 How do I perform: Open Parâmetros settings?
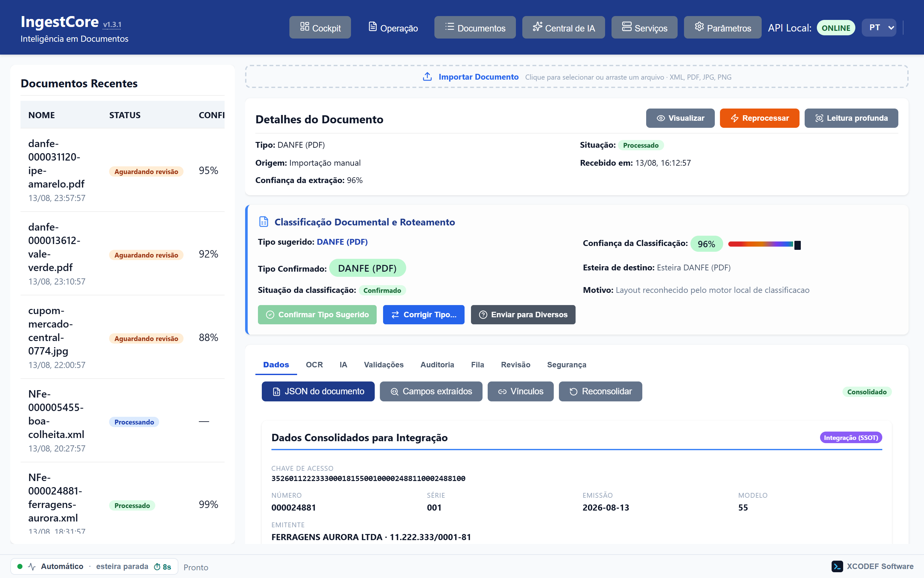click(x=723, y=28)
